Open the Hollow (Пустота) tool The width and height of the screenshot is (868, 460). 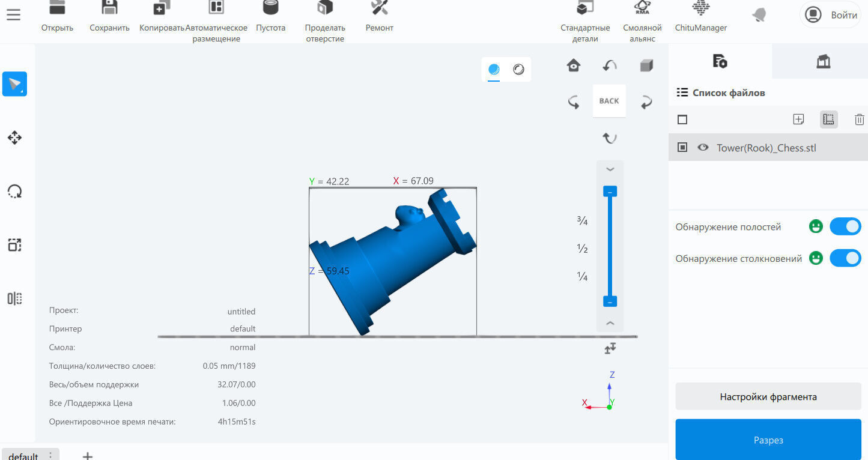click(x=271, y=17)
